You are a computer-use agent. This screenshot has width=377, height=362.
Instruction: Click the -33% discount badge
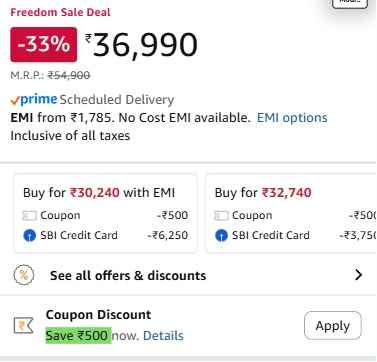44,45
